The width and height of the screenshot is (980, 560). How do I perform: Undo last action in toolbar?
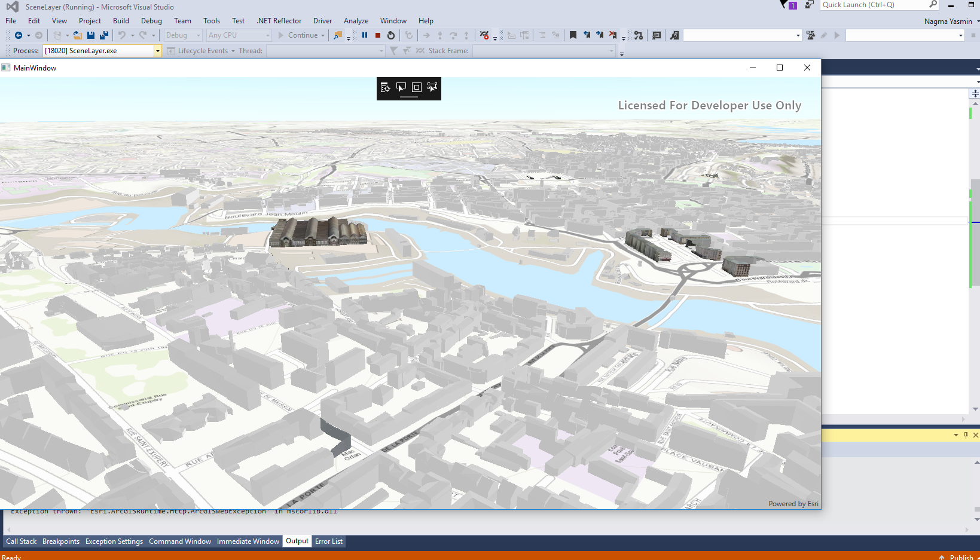click(x=122, y=35)
